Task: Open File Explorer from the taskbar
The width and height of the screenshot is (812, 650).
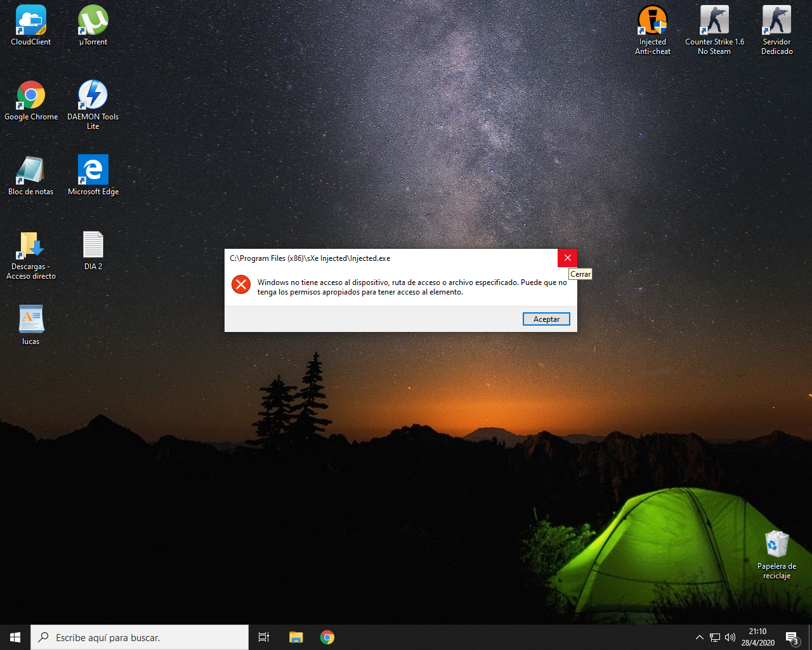Action: pyautogui.click(x=296, y=637)
